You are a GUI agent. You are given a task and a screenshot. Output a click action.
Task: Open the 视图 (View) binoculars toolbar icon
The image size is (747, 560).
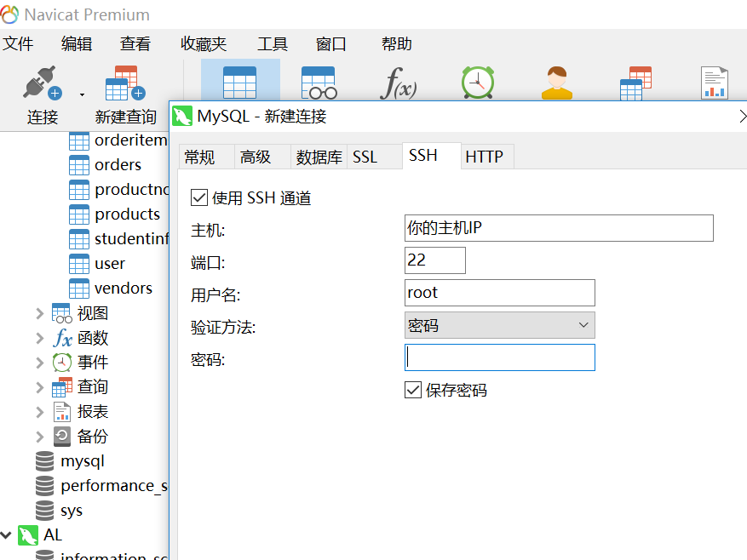click(x=319, y=83)
